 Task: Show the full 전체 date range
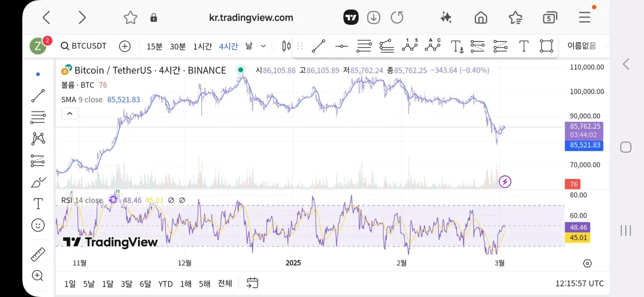(x=225, y=283)
